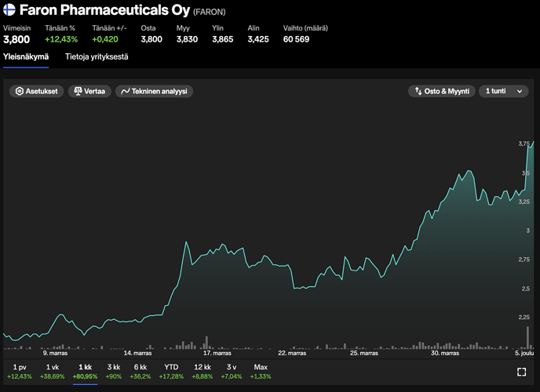Select the 3 kk time range
The image size is (540, 392).
tap(114, 372)
